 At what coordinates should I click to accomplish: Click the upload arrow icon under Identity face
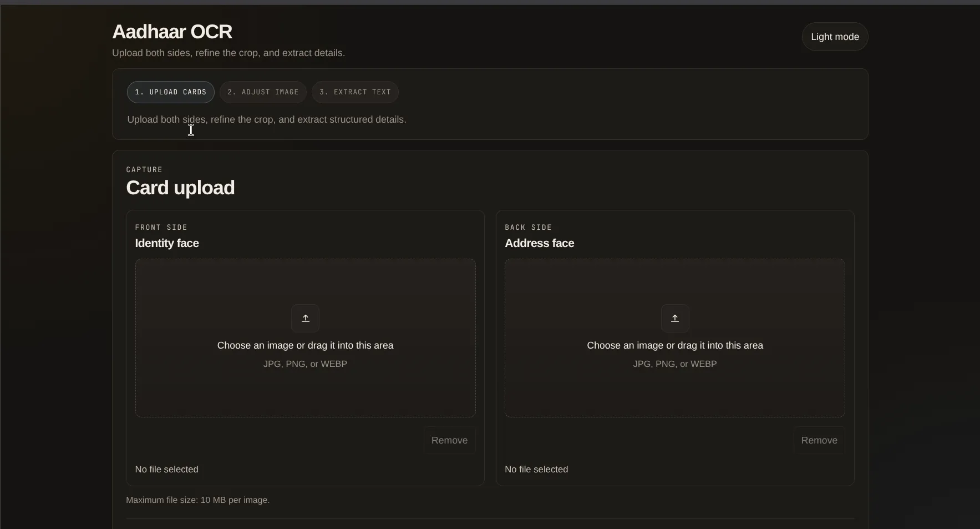tap(305, 318)
